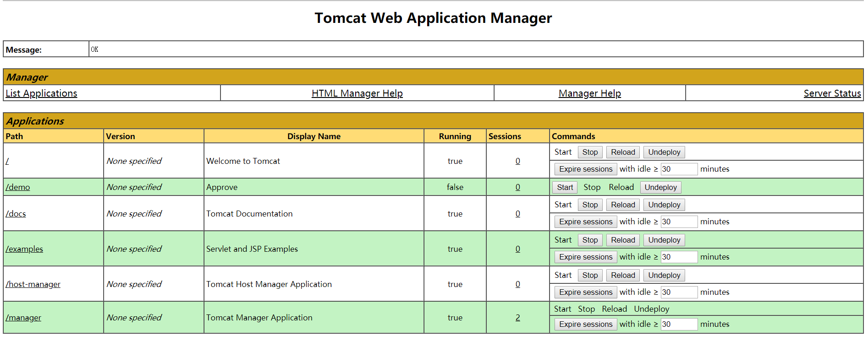Click idle minutes field for Welcome to Tomcat

pyautogui.click(x=679, y=169)
